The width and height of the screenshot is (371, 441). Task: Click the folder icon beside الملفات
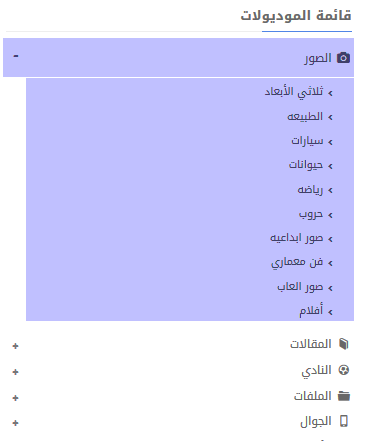pyautogui.click(x=344, y=396)
